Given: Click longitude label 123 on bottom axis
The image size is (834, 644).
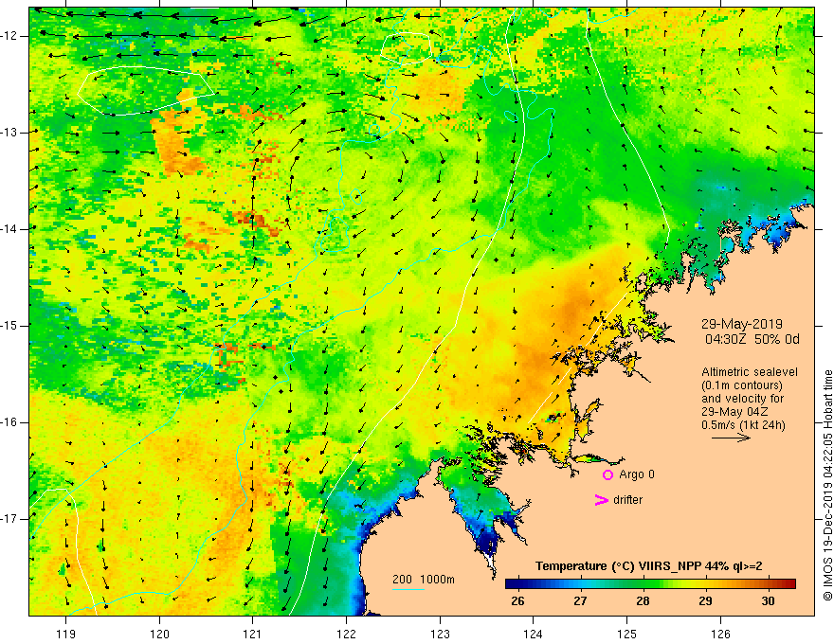Looking at the screenshot, I should [x=440, y=634].
